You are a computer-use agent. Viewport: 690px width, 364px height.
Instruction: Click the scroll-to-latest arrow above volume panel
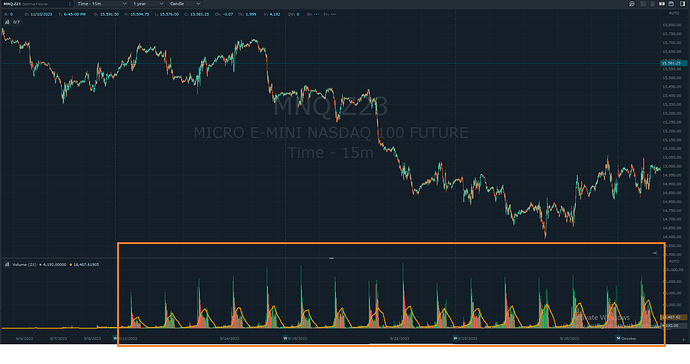(655, 253)
